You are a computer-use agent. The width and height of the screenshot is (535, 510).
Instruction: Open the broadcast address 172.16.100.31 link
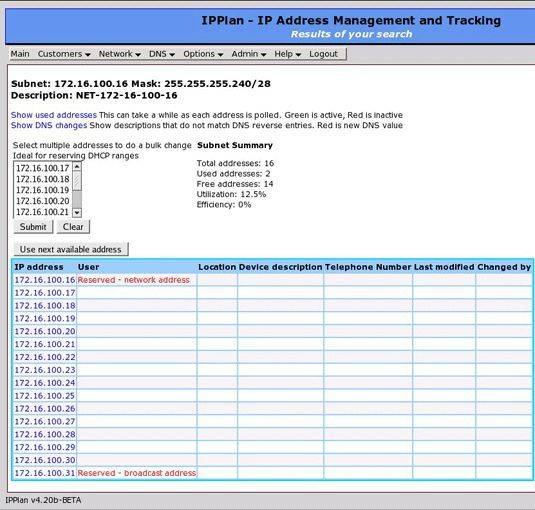tap(45, 473)
